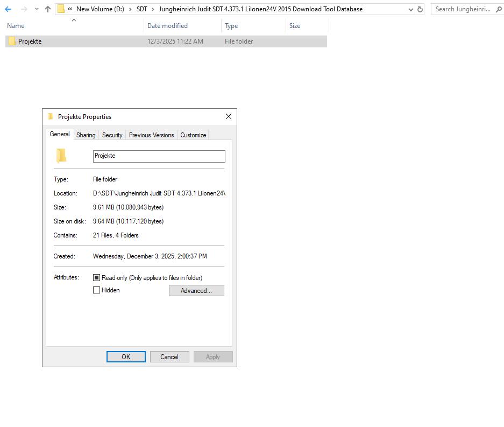This screenshot has width=504, height=427.
Task: Open the address bar history dropdown
Action: pyautogui.click(x=410, y=9)
